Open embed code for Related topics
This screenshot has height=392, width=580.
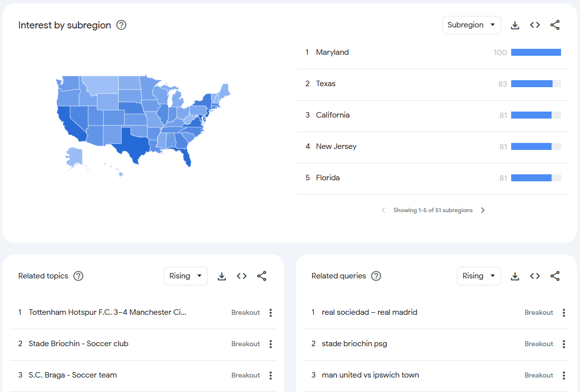tap(241, 276)
